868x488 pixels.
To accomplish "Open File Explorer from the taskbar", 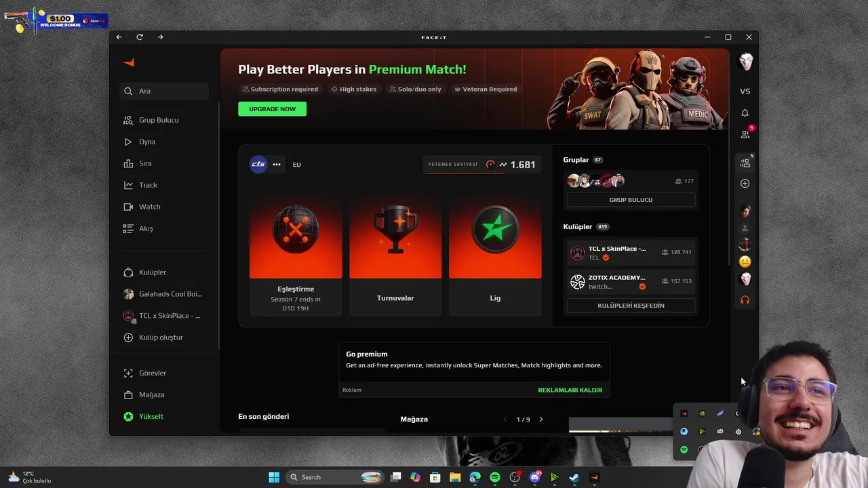I will 455,477.
